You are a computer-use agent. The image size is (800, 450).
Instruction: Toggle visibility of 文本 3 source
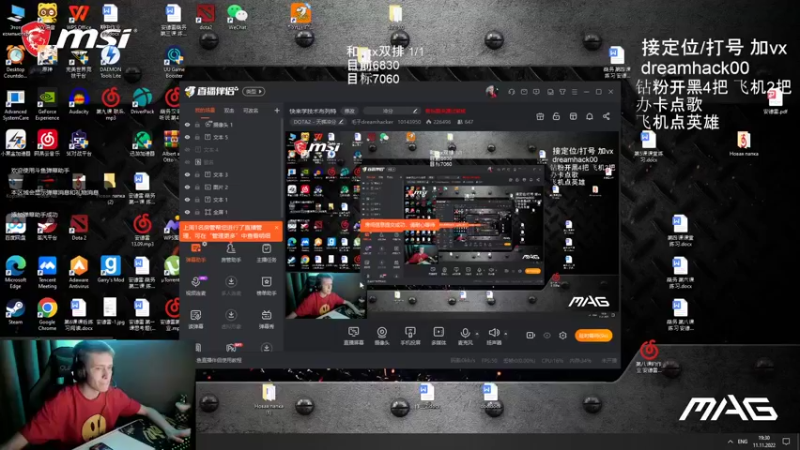click(x=187, y=174)
